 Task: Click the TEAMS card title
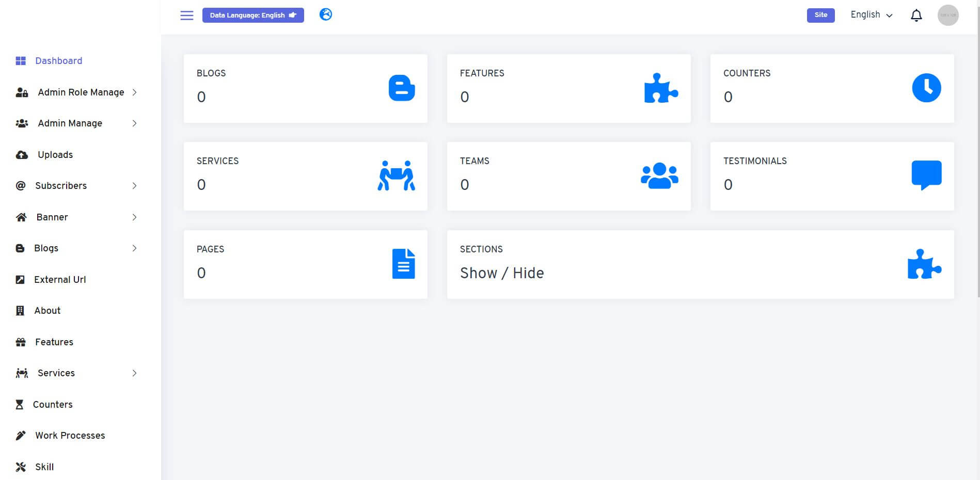475,161
